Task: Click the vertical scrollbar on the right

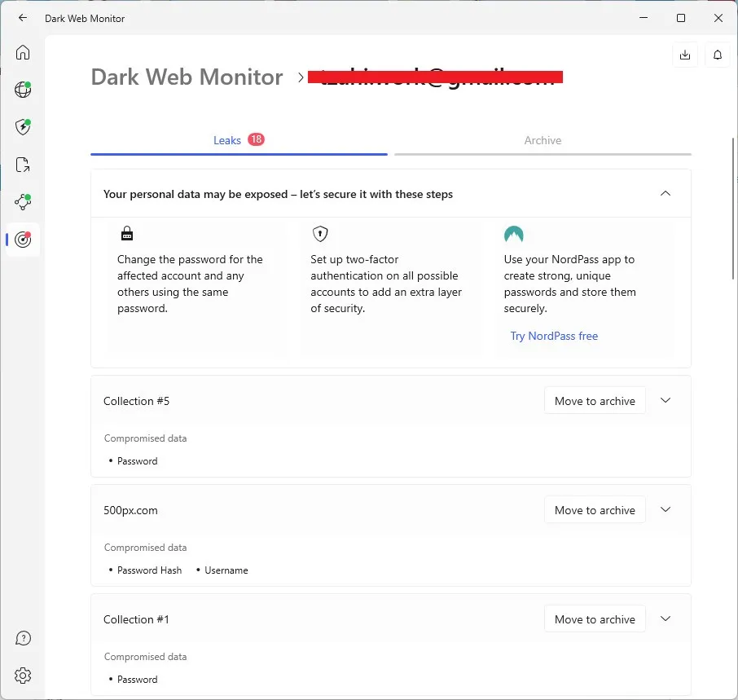Action: pos(734,212)
